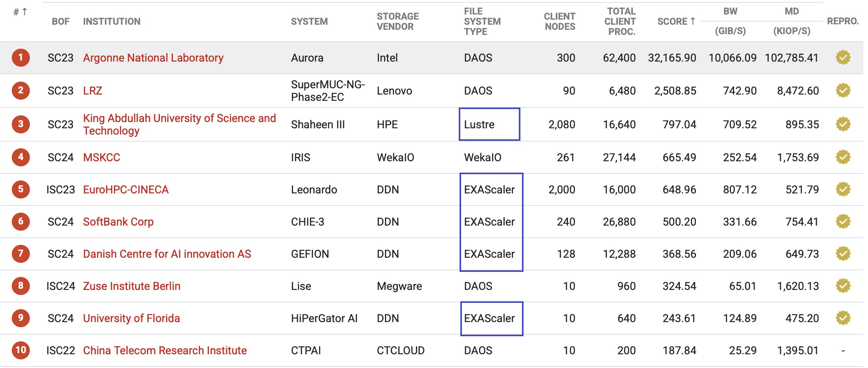868x368 pixels.
Task: Click the TOTAL CLIENT PROC. header
Action: (620, 22)
